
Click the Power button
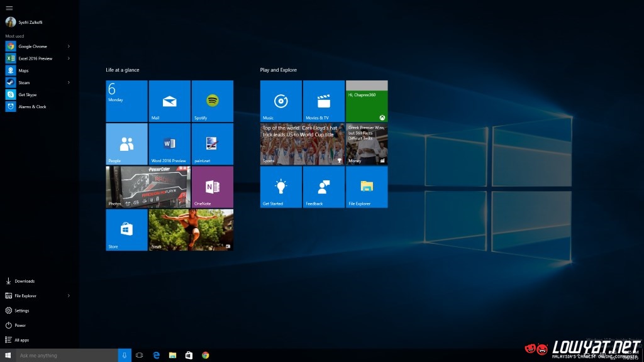point(20,326)
